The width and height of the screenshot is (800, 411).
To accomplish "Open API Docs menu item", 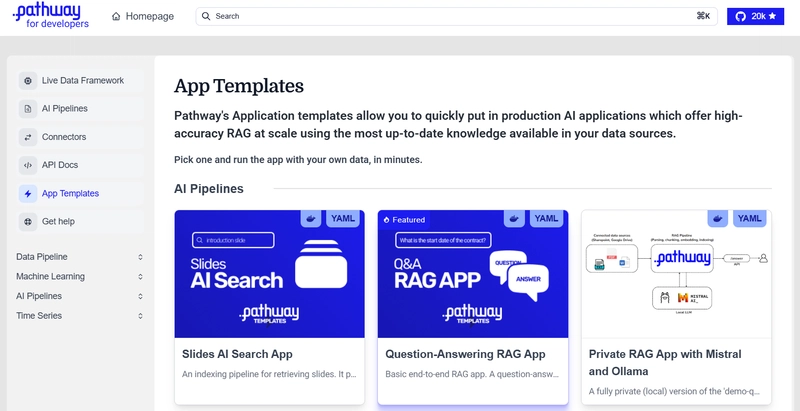I will (81, 165).
